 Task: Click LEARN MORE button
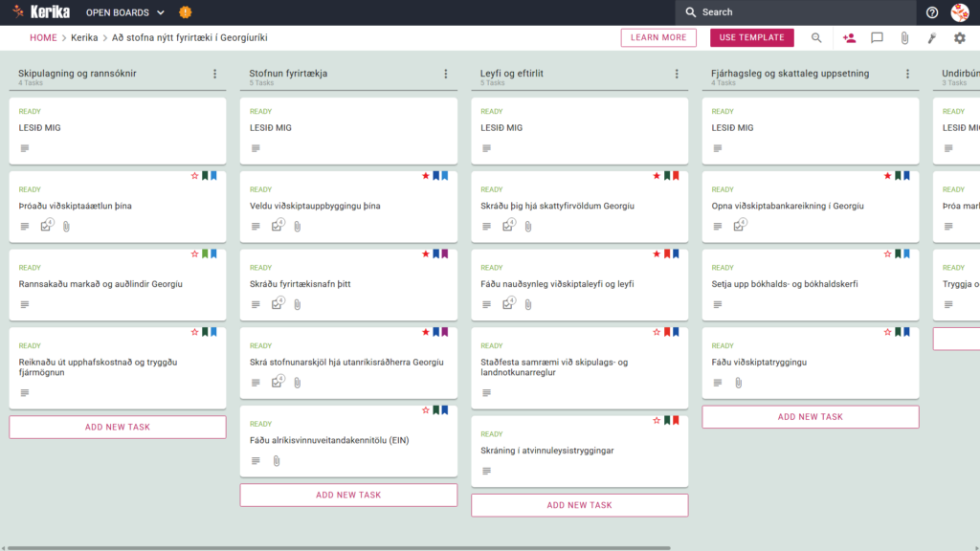pos(658,37)
